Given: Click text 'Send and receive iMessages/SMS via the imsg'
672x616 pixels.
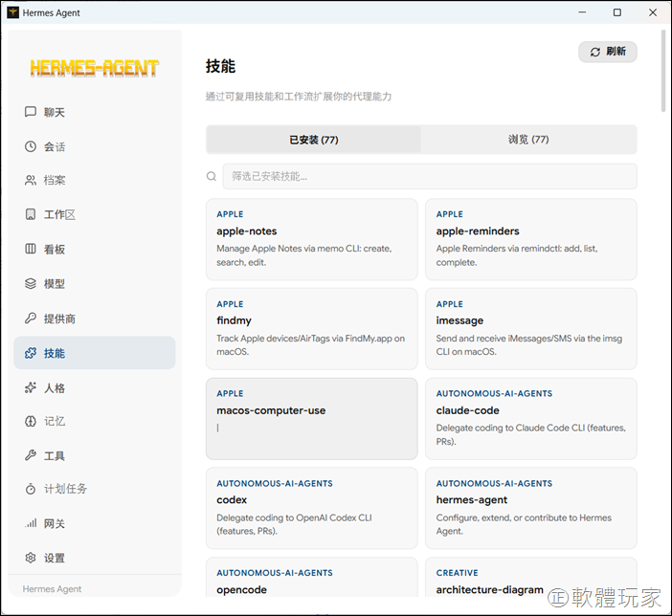Looking at the screenshot, I should coord(528,339).
